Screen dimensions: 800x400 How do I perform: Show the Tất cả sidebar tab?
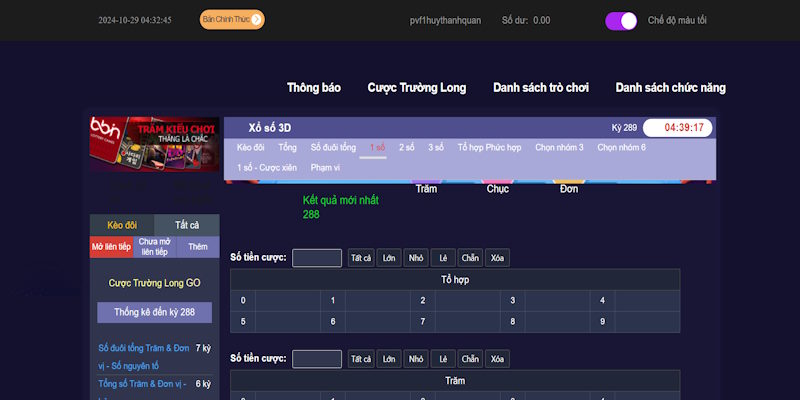pos(187,225)
